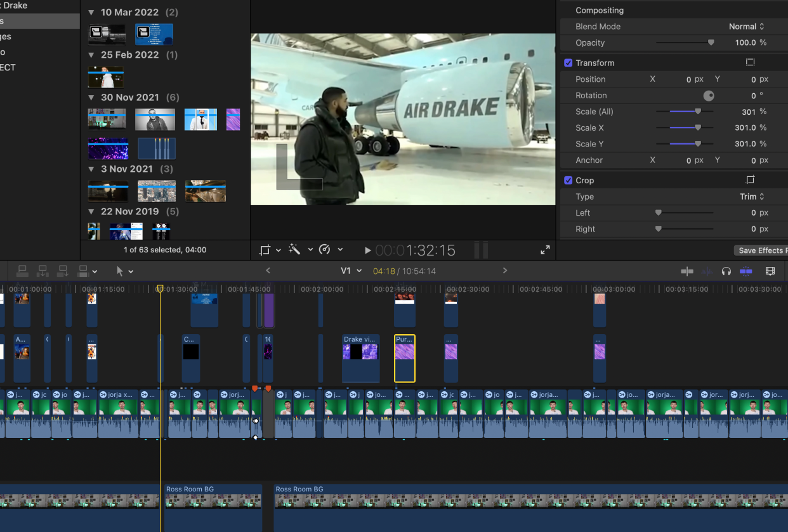Play the viewer video
788x532 pixels.
click(x=367, y=250)
